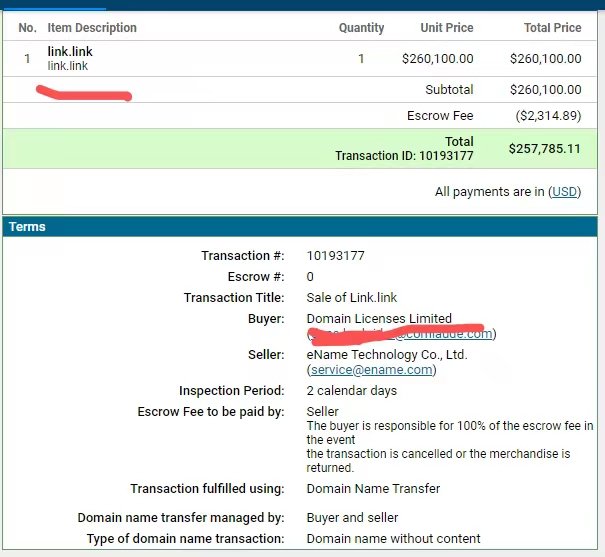
Task: Select the Transaction fulfilled using label
Action: (207, 489)
